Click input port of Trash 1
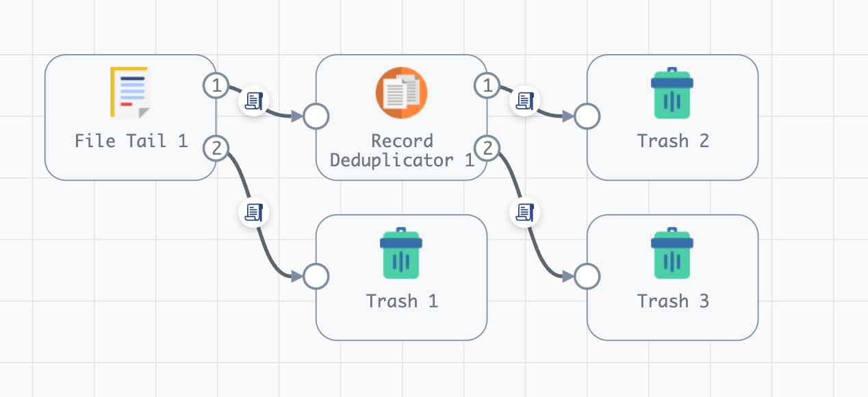This screenshot has width=868, height=397. pyautogui.click(x=316, y=277)
